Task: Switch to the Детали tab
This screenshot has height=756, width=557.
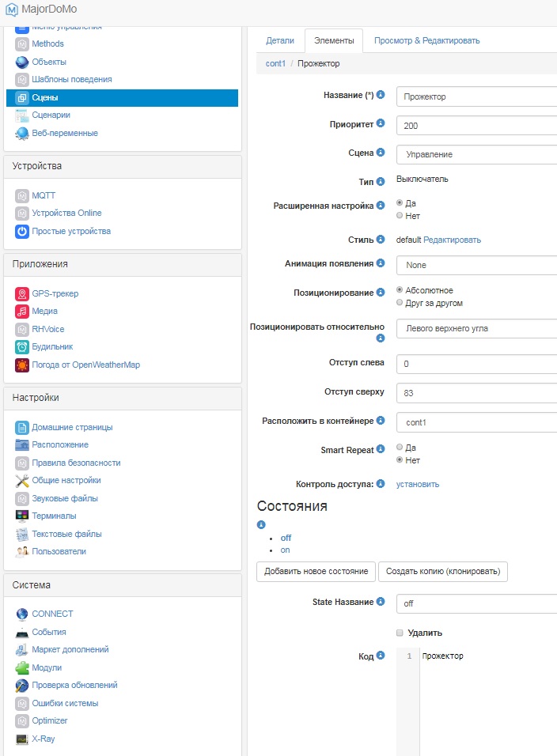Action: (x=280, y=41)
